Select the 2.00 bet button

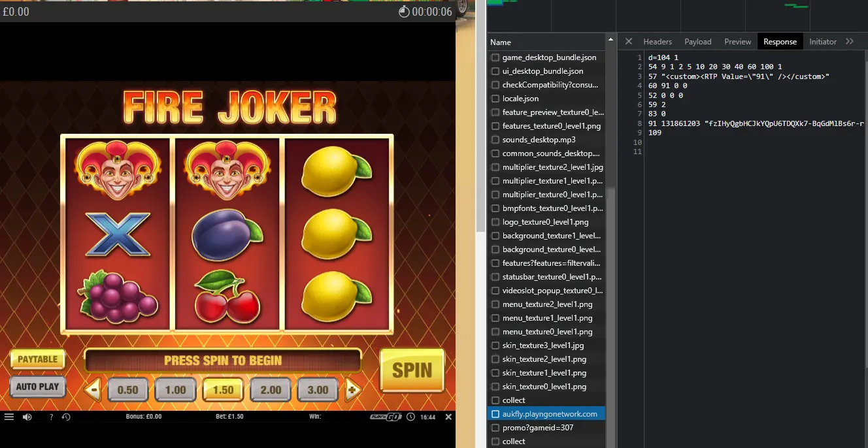(x=271, y=390)
